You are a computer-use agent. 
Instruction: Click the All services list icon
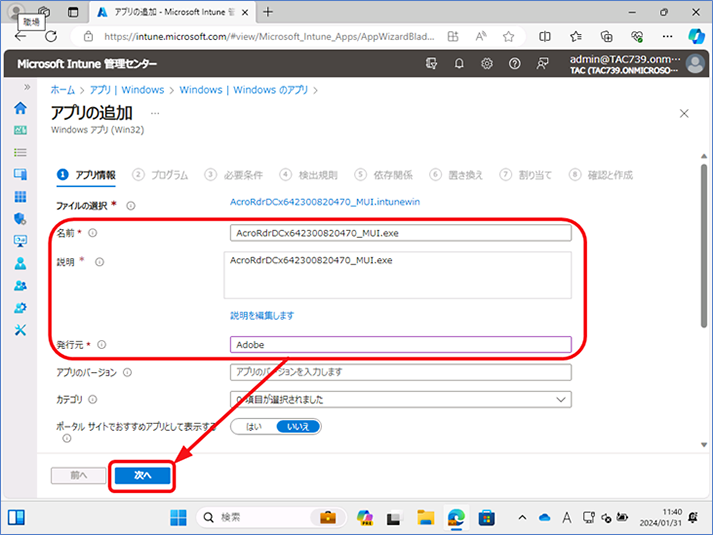tap(20, 152)
